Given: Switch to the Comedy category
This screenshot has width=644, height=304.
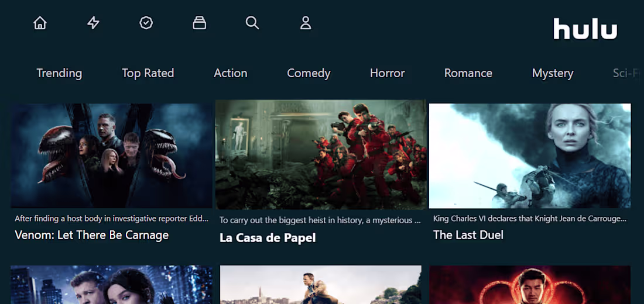Looking at the screenshot, I should (x=309, y=73).
